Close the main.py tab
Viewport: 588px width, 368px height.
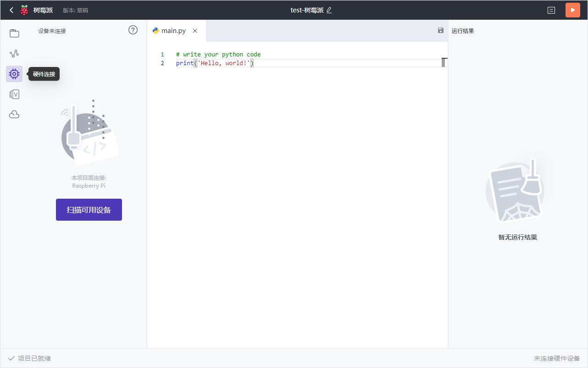[194, 31]
